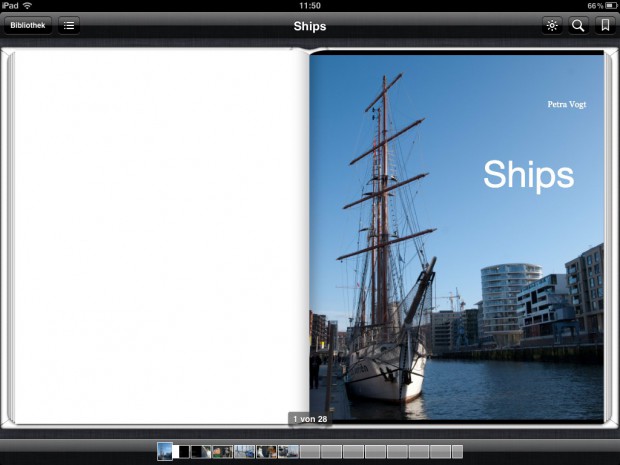Tap the '1 von 28' page indicator
This screenshot has width=620, height=465.
click(310, 419)
